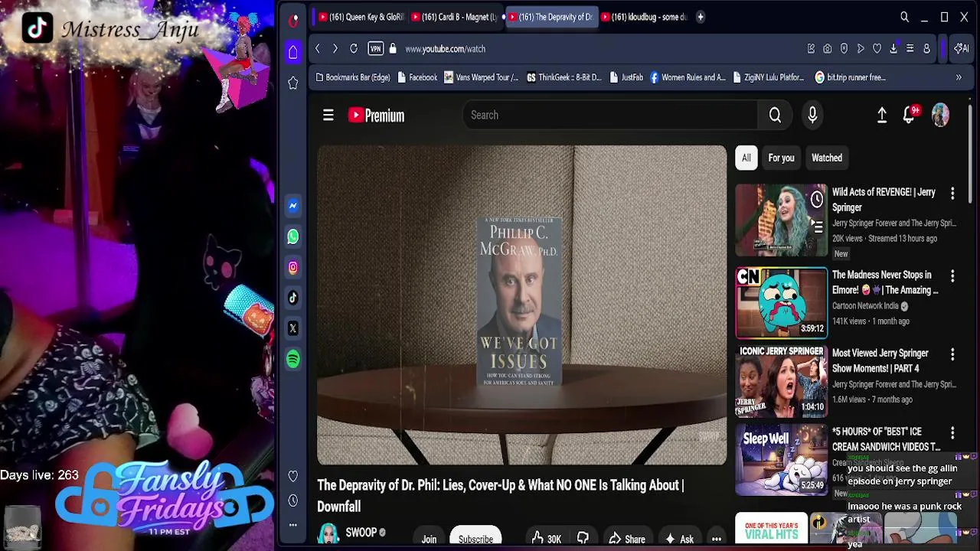This screenshot has width=980, height=551.
Task: Show more bookmarks overflow chevron
Action: (959, 77)
